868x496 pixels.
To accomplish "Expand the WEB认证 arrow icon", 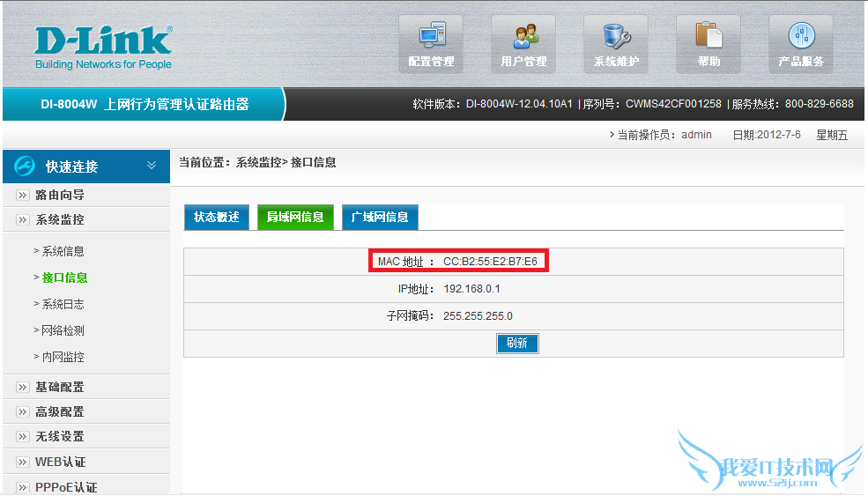I will tap(22, 463).
